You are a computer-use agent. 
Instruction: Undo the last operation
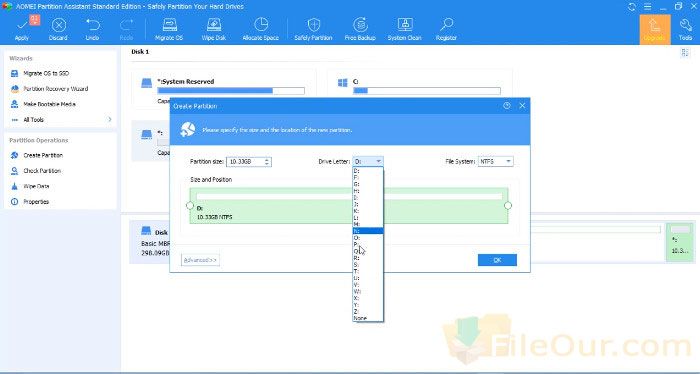pyautogui.click(x=92, y=29)
